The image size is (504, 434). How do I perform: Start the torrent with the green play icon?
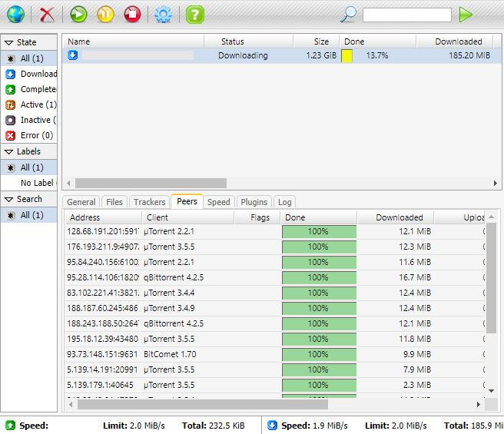pos(78,14)
